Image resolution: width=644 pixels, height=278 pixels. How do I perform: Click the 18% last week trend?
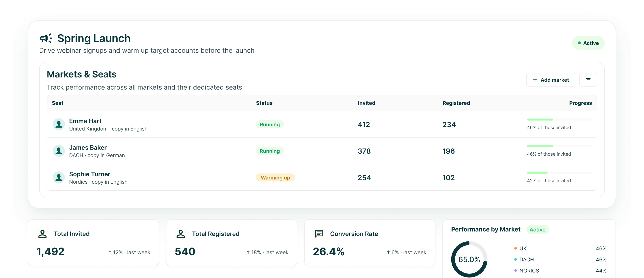(267, 252)
